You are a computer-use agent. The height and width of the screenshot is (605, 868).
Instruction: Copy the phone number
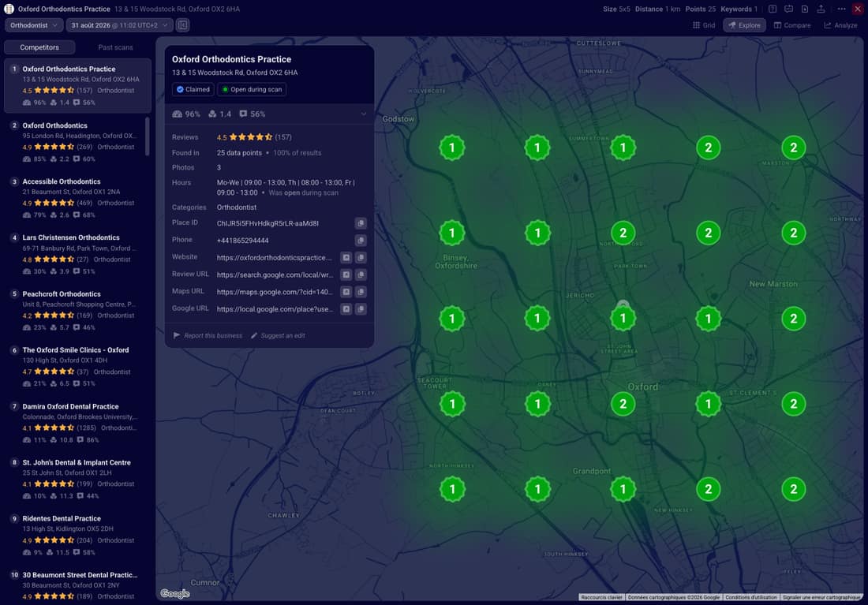point(361,241)
